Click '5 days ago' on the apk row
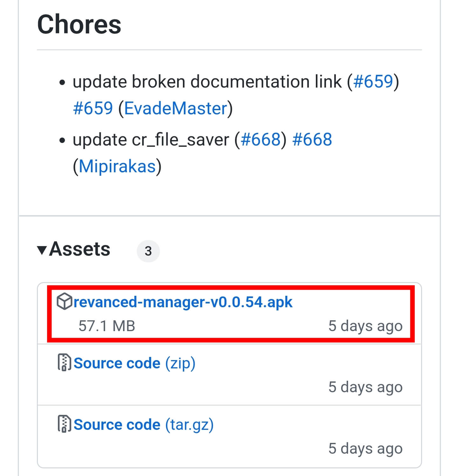The height and width of the screenshot is (476, 458). coord(365,326)
